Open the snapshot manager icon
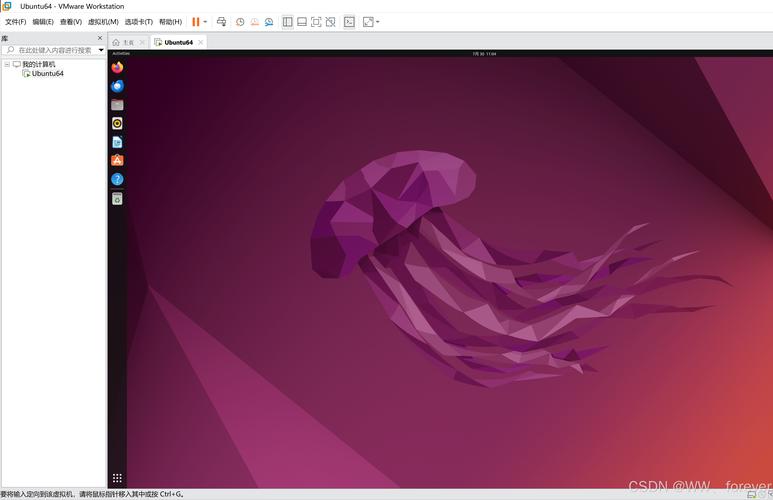The image size is (773, 500). point(269,21)
